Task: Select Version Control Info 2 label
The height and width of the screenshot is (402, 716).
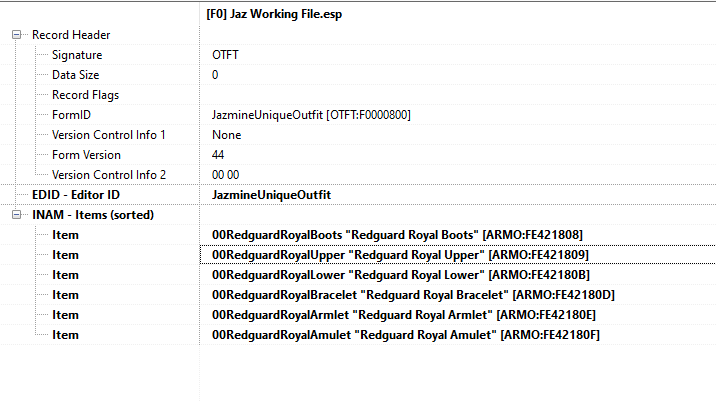Action: click(x=109, y=175)
